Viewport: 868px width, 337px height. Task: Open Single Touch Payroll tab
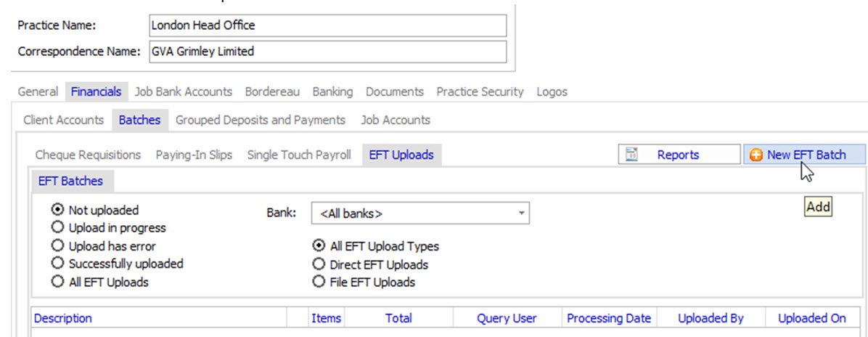tap(299, 155)
